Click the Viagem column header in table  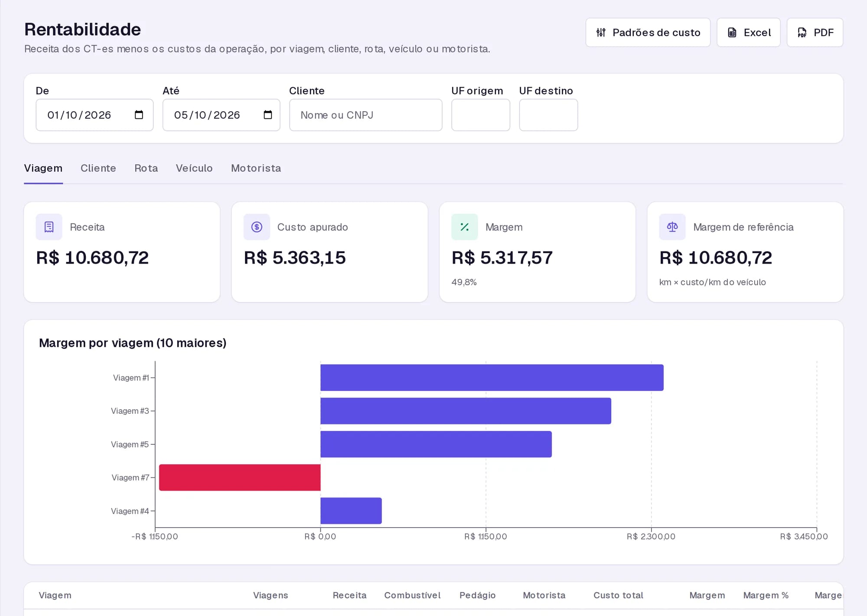tap(55, 595)
